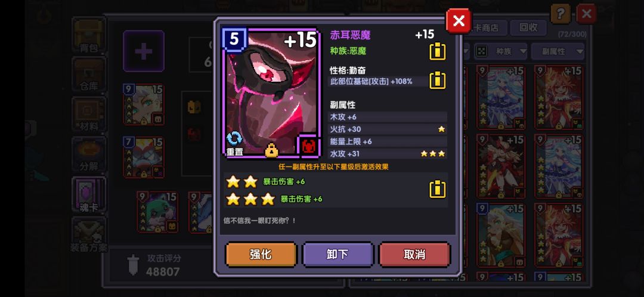Select the 魂卡 sidebar tab
Image resolution: width=644 pixels, height=297 pixels.
[x=89, y=194]
